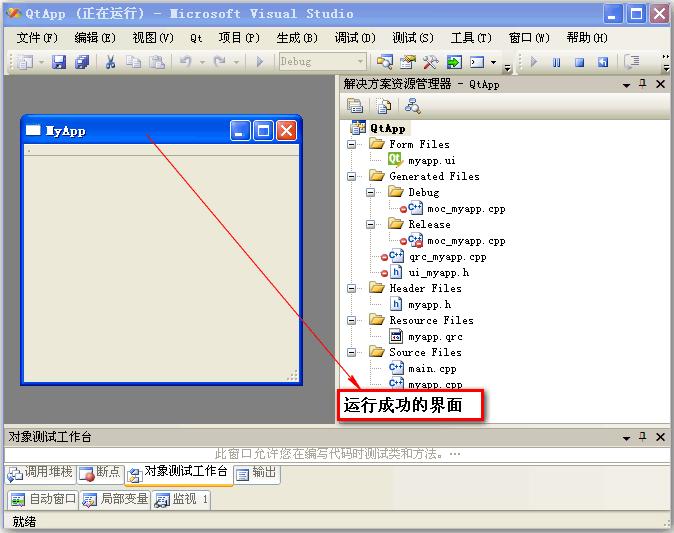Open the 生成(B) menu
Image resolution: width=674 pixels, height=533 pixels.
coord(297,38)
